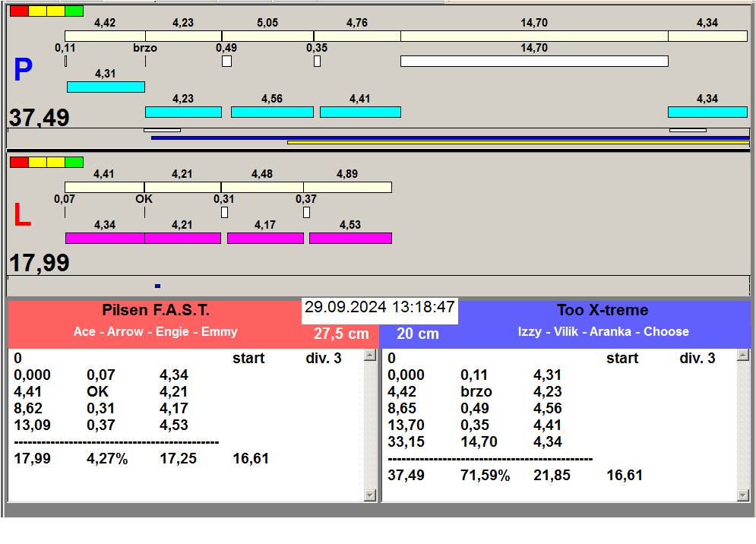The width and height of the screenshot is (756, 544).
Task: Click the magenta bar labeled 4,17
Action: tap(266, 239)
